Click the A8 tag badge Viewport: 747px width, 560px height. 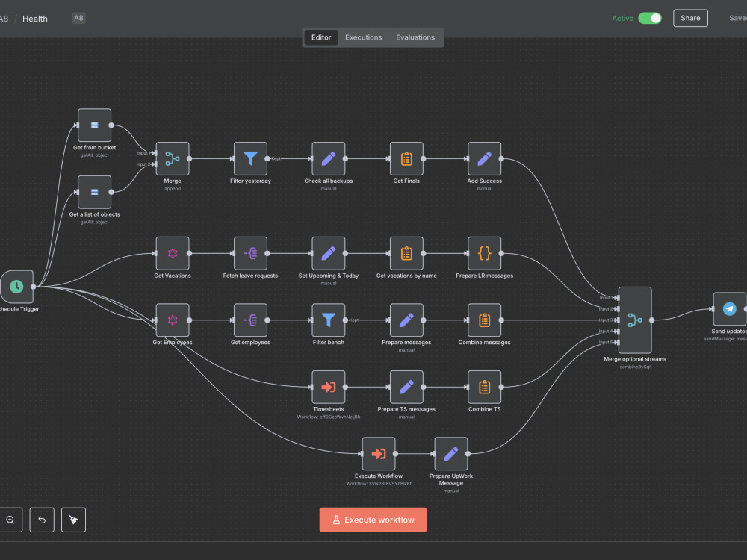(78, 18)
